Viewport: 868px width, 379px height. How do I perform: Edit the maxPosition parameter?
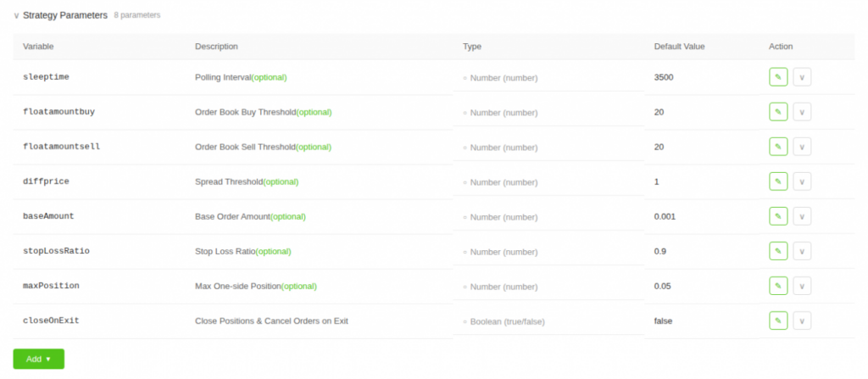[777, 286]
